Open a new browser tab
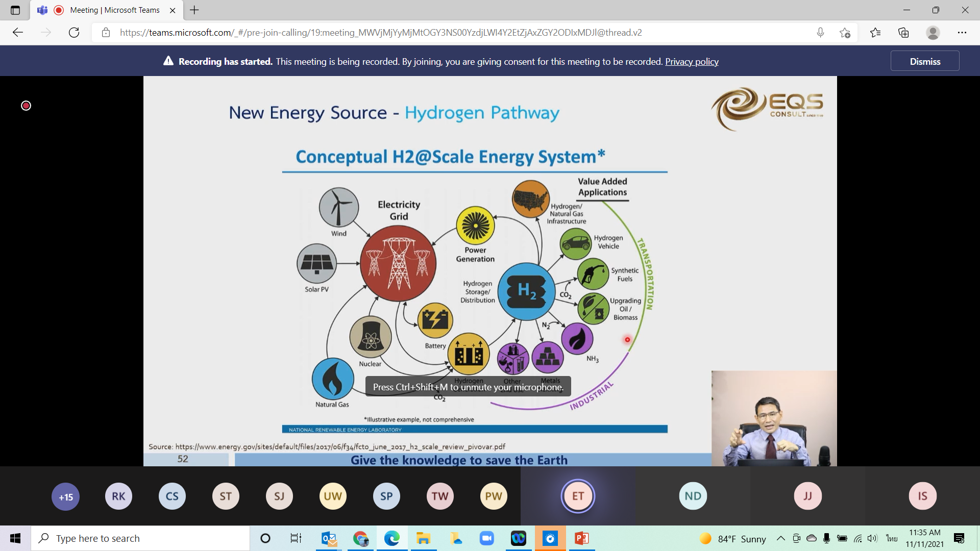The height and width of the screenshot is (551, 980). click(x=194, y=10)
